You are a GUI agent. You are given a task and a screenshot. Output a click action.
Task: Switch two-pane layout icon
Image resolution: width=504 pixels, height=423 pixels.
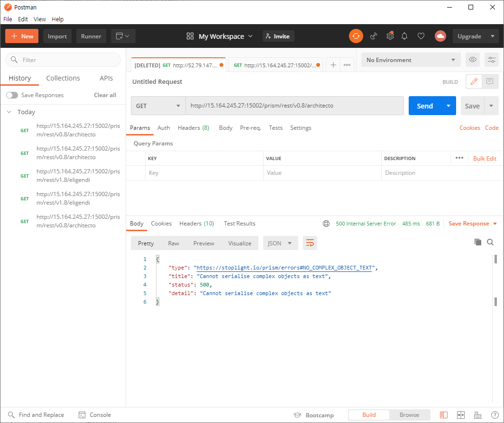[460, 415]
